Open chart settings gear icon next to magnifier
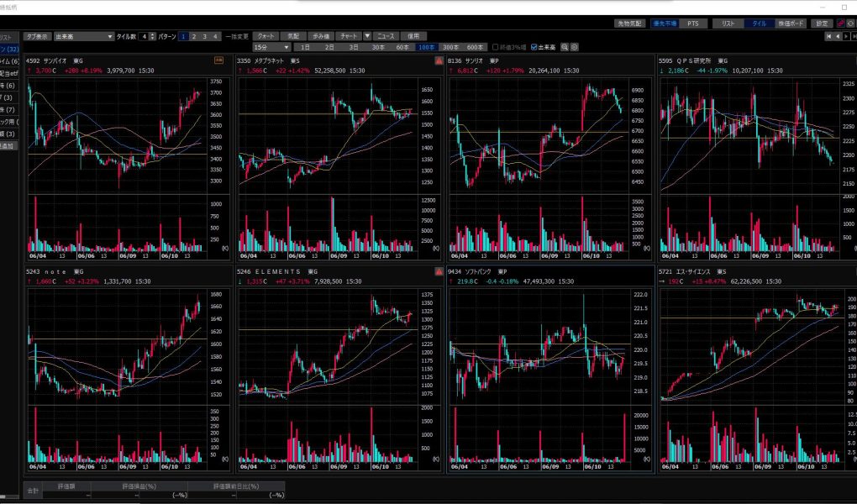 [575, 47]
